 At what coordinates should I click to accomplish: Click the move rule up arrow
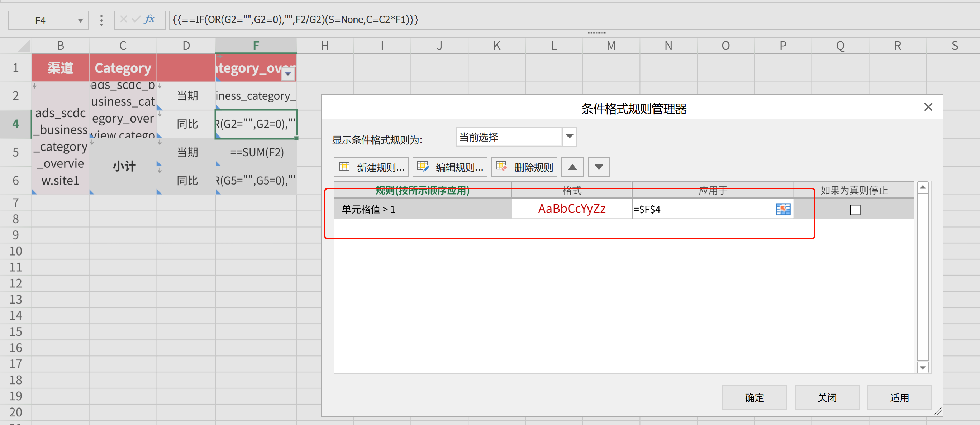572,167
